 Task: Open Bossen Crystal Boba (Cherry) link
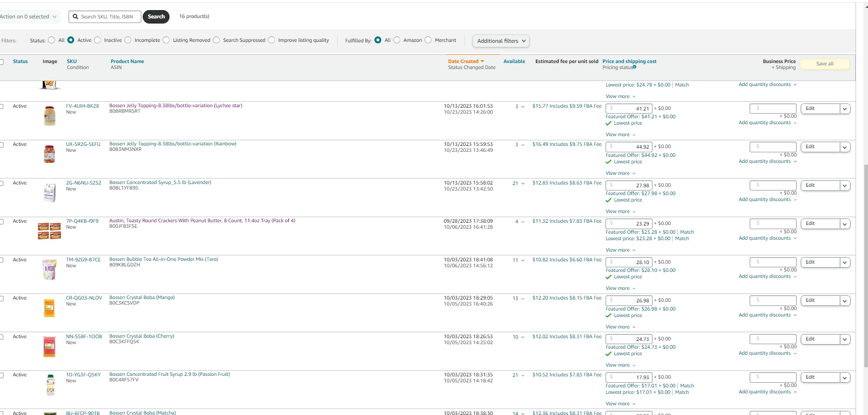click(x=142, y=336)
